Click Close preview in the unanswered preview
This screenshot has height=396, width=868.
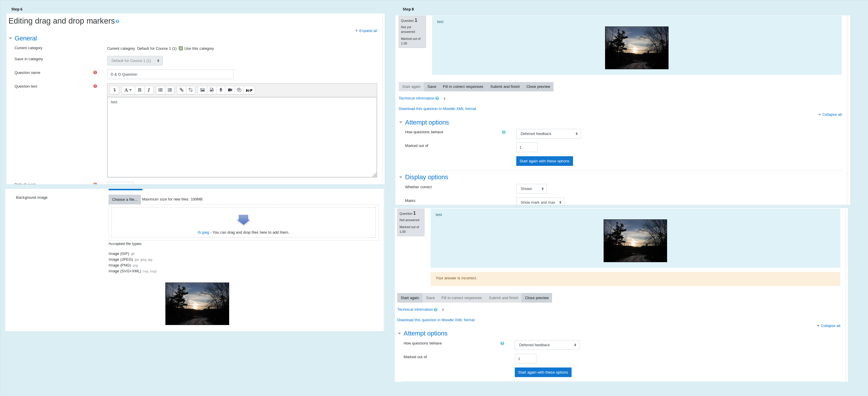tap(538, 86)
